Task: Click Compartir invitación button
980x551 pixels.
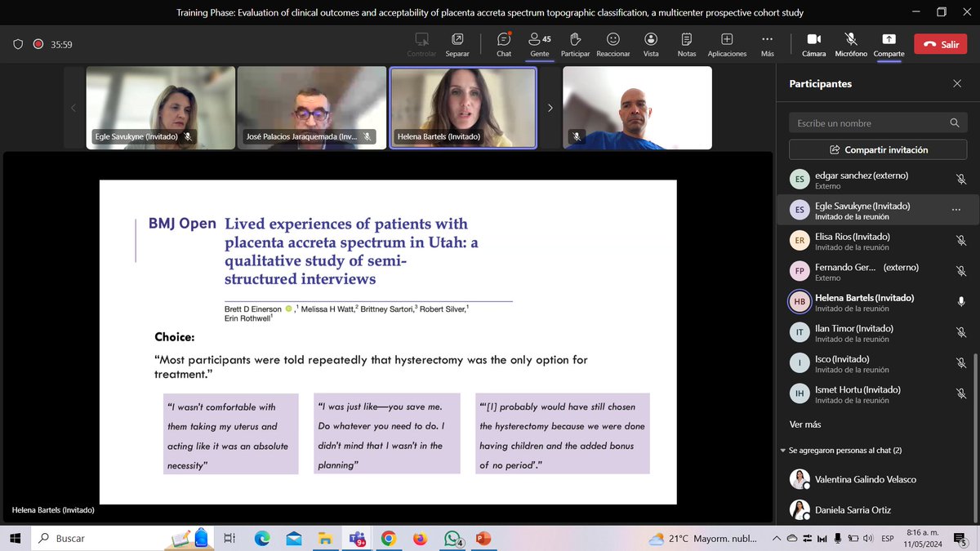Action: (x=878, y=149)
